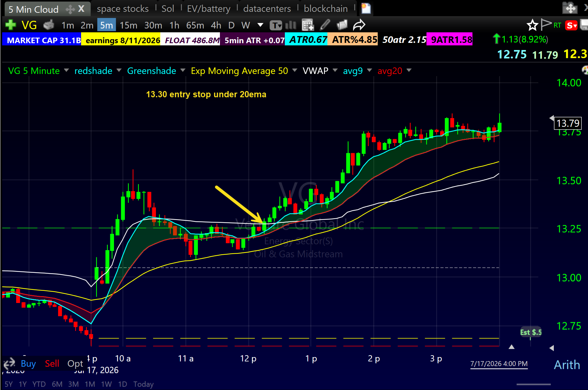Select the 5m timeframe

107,25
